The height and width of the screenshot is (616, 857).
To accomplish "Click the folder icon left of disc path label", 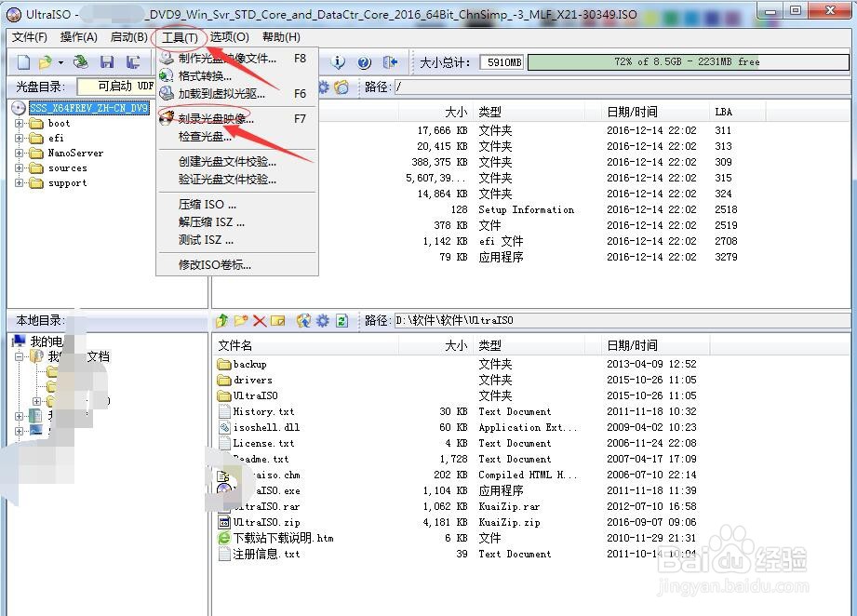I will [x=341, y=87].
